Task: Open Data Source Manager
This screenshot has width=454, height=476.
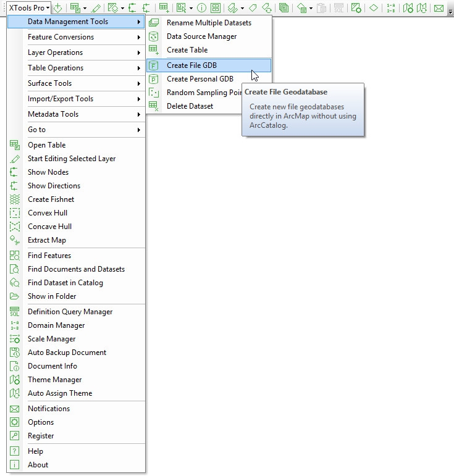Action: coord(209,36)
